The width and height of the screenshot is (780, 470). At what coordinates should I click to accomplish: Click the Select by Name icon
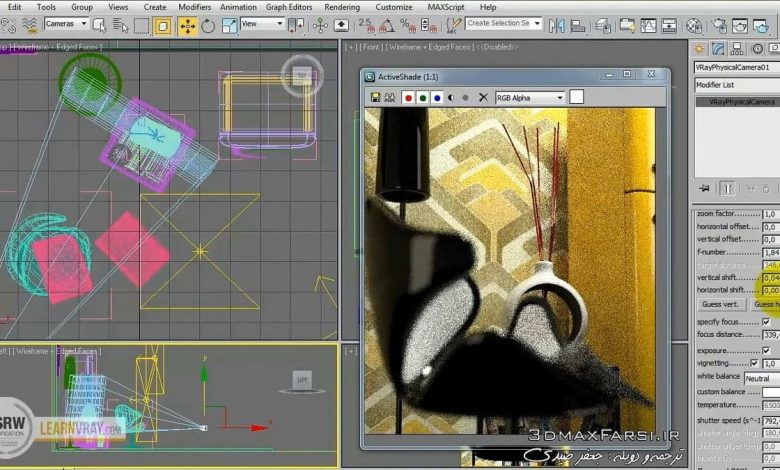click(119, 25)
